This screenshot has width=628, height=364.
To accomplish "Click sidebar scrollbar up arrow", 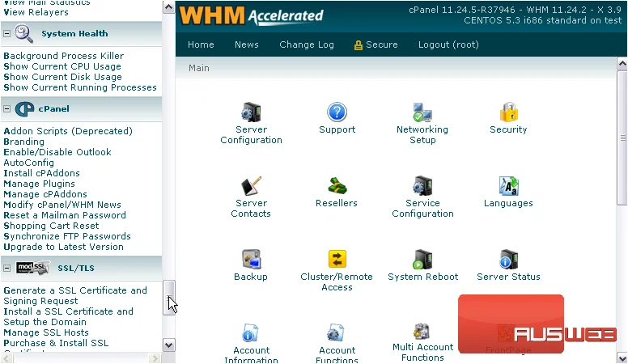I will pos(169,7).
